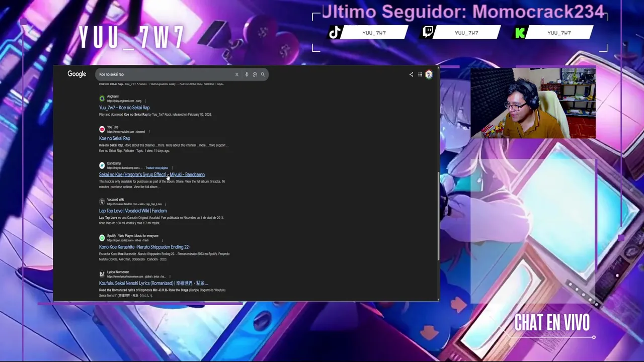Open 'Koufuku Sekai Nenshi Lyrics (Romanized)' result
The height and width of the screenshot is (362, 644).
tap(153, 283)
